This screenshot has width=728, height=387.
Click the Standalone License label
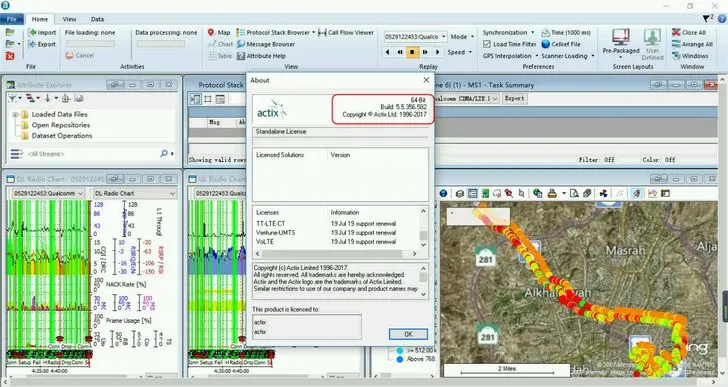tap(281, 132)
